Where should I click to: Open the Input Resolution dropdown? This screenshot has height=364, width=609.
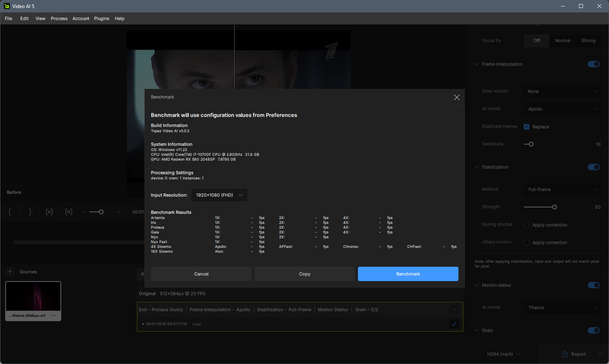[219, 195]
